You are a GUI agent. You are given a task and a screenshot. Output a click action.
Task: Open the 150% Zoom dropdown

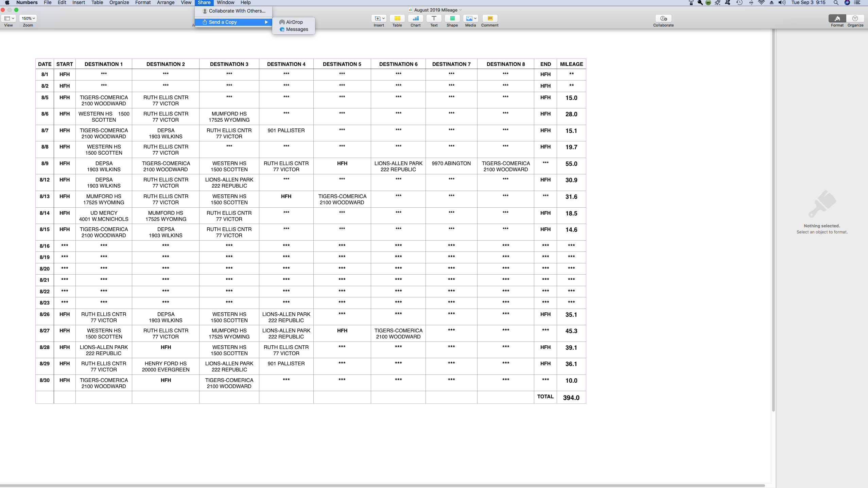tap(28, 18)
